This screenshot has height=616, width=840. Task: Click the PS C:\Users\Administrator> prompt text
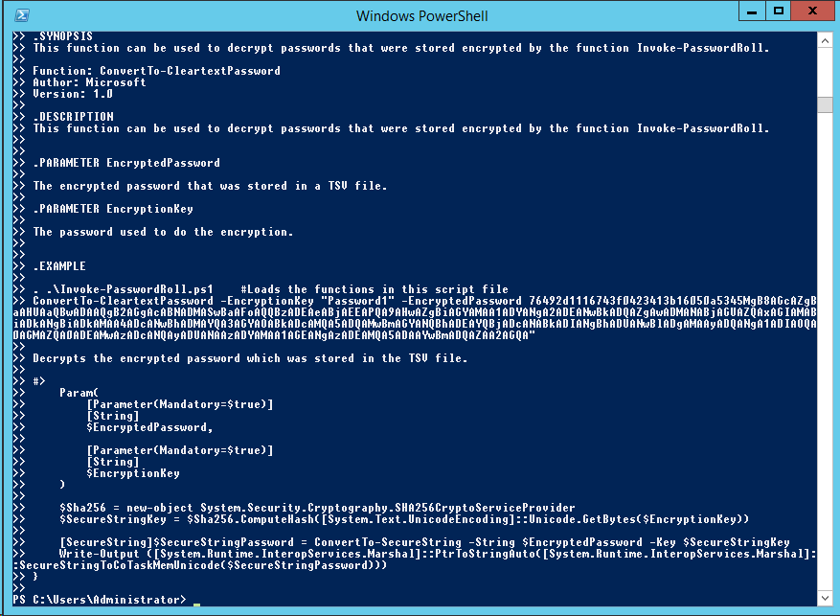(100, 600)
